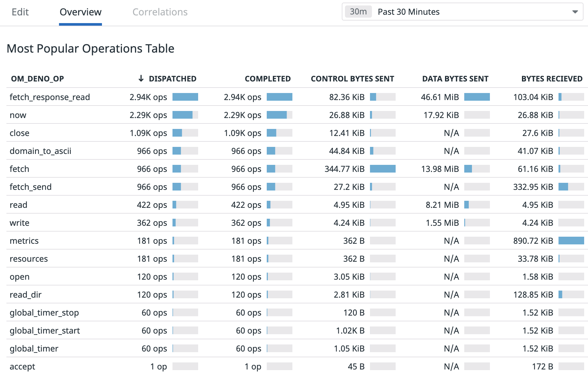Click the global_timer_start row

45,330
